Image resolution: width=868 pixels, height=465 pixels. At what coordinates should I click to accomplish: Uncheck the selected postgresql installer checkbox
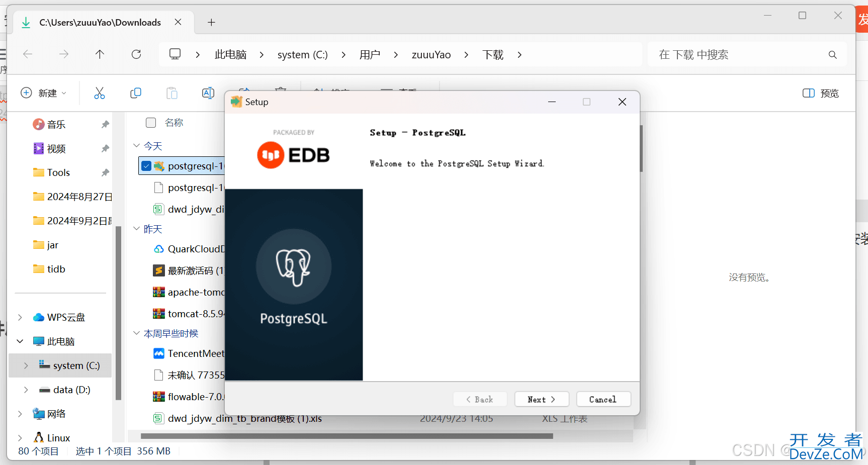pos(146,166)
